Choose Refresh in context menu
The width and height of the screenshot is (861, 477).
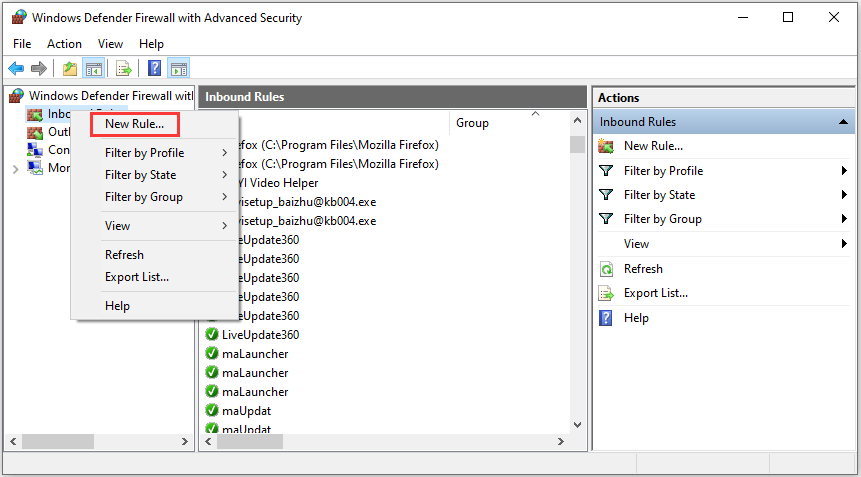[x=124, y=255]
